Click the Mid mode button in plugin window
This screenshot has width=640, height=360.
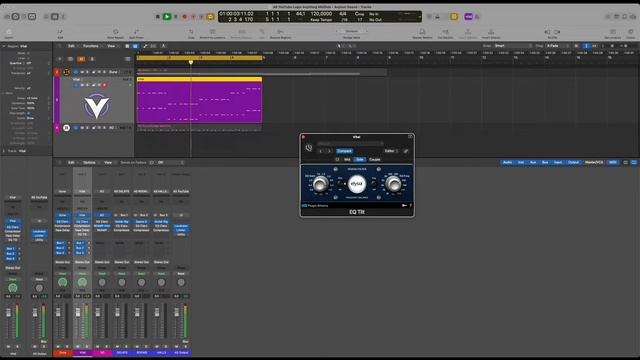click(x=347, y=160)
